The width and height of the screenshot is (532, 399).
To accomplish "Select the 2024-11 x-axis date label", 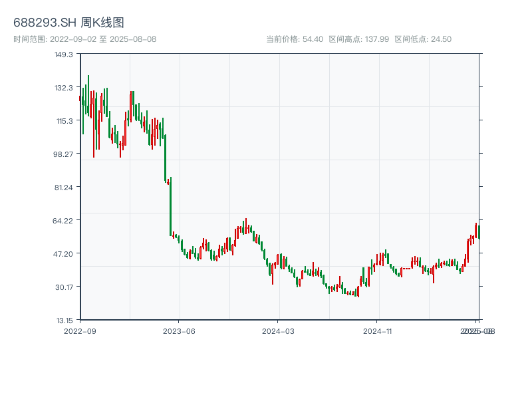I will click(378, 331).
